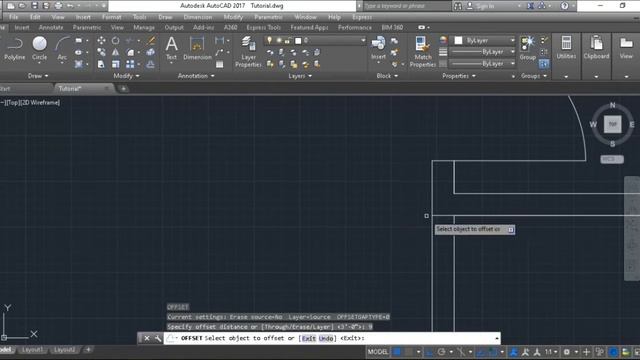Expand the Properties panel
This screenshot has height=360, width=640.
[459, 76]
